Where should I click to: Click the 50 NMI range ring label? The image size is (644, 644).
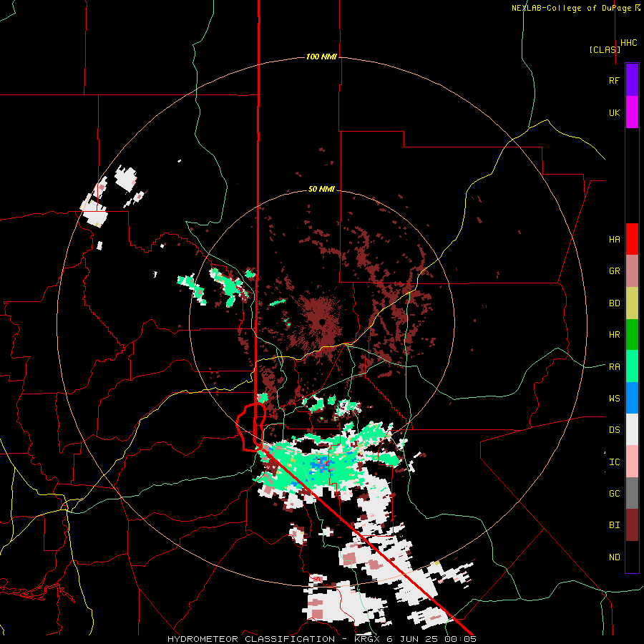pyautogui.click(x=321, y=189)
